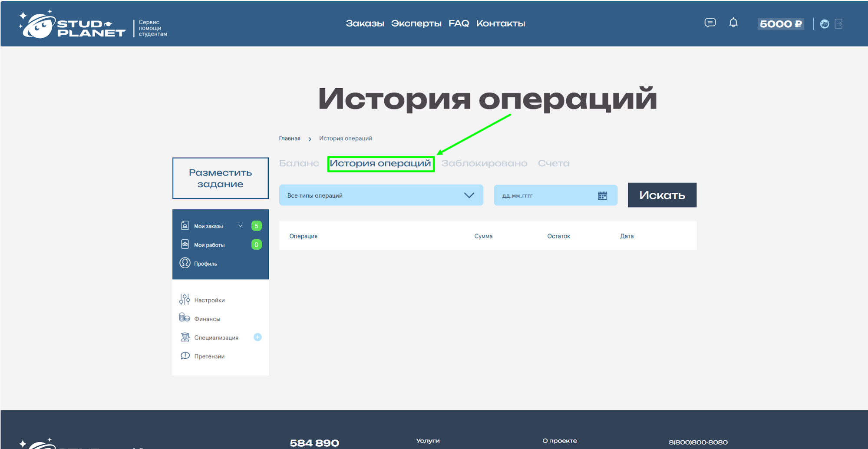This screenshot has width=868, height=449.
Task: Open the chat messages icon
Action: (710, 23)
